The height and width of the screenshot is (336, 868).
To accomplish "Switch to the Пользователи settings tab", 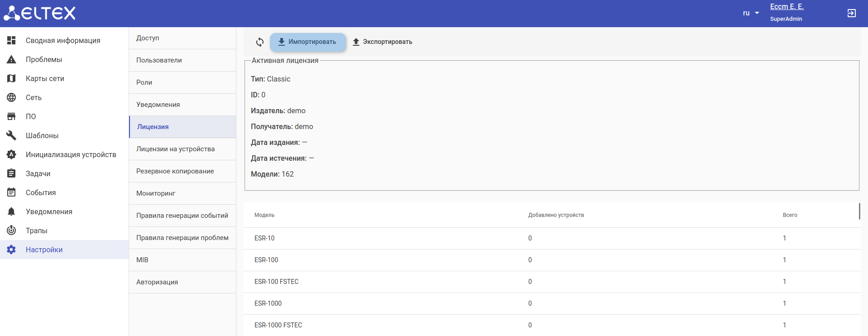I will 159,60.
